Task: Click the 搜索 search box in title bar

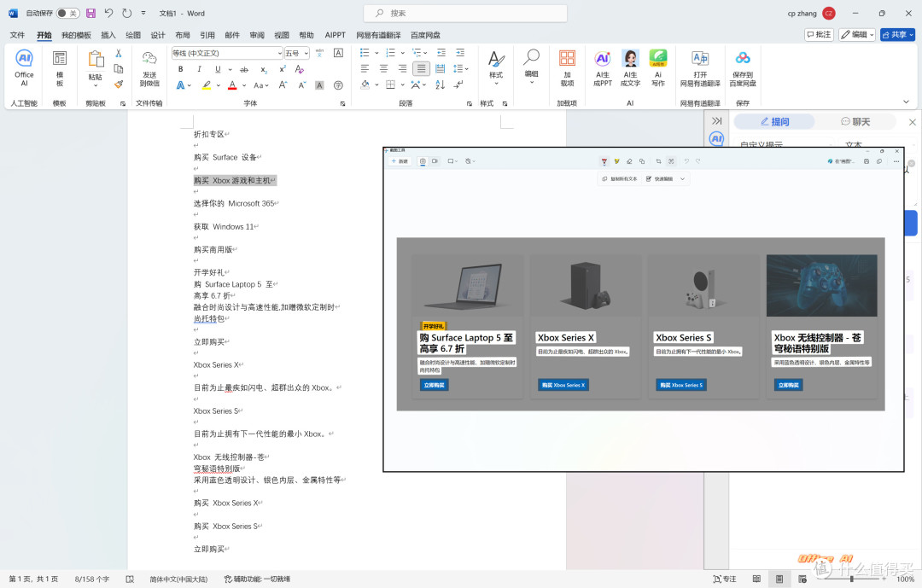Action: (x=465, y=13)
